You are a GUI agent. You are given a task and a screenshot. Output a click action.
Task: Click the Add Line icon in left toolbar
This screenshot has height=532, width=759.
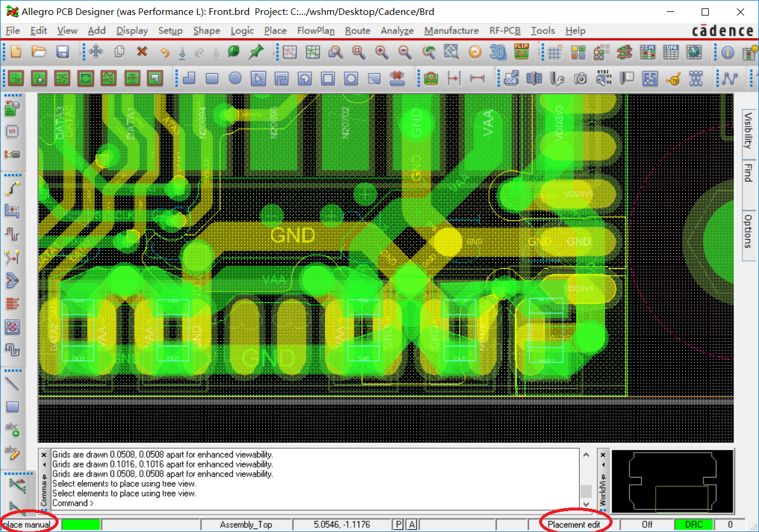[12, 385]
